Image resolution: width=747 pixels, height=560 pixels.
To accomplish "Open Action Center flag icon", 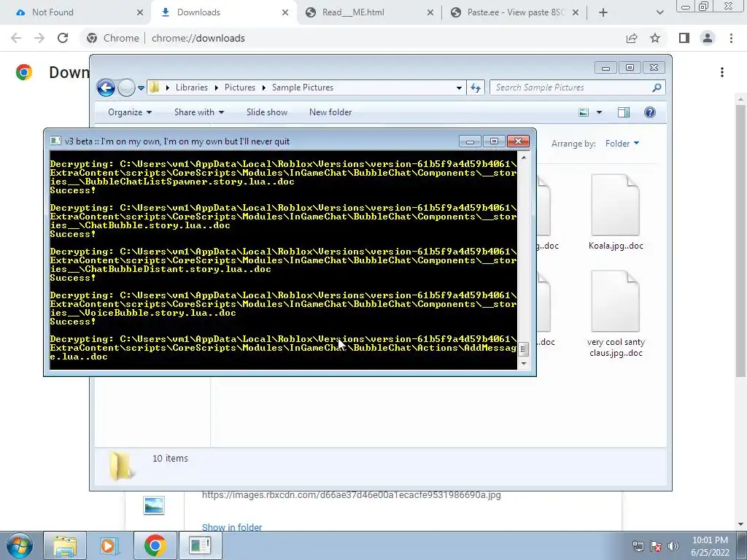I will point(656,546).
